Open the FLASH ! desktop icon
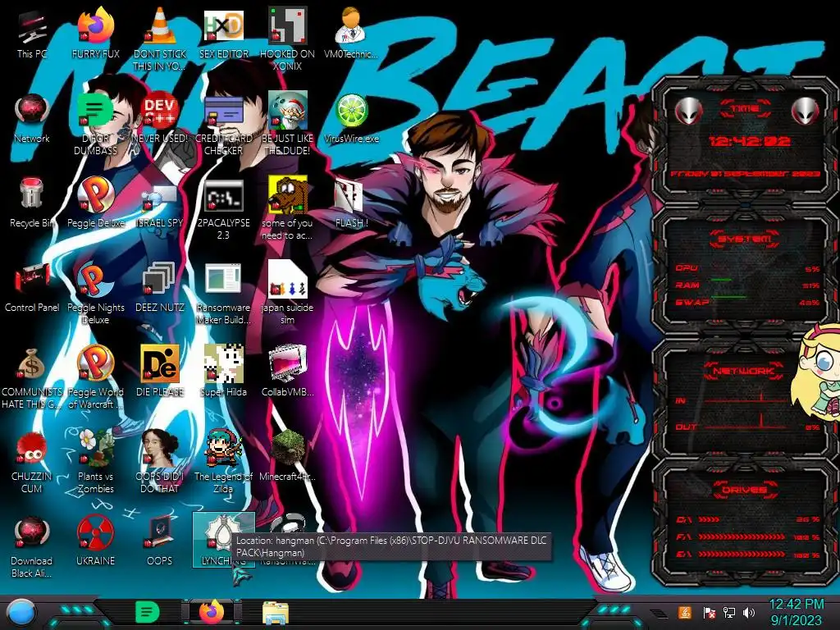This screenshot has height=630, width=840. click(x=351, y=203)
